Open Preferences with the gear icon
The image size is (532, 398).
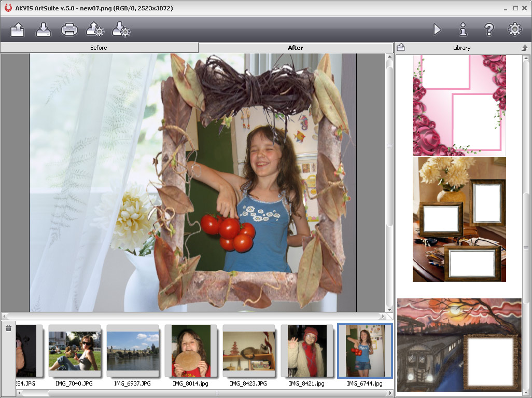point(514,30)
